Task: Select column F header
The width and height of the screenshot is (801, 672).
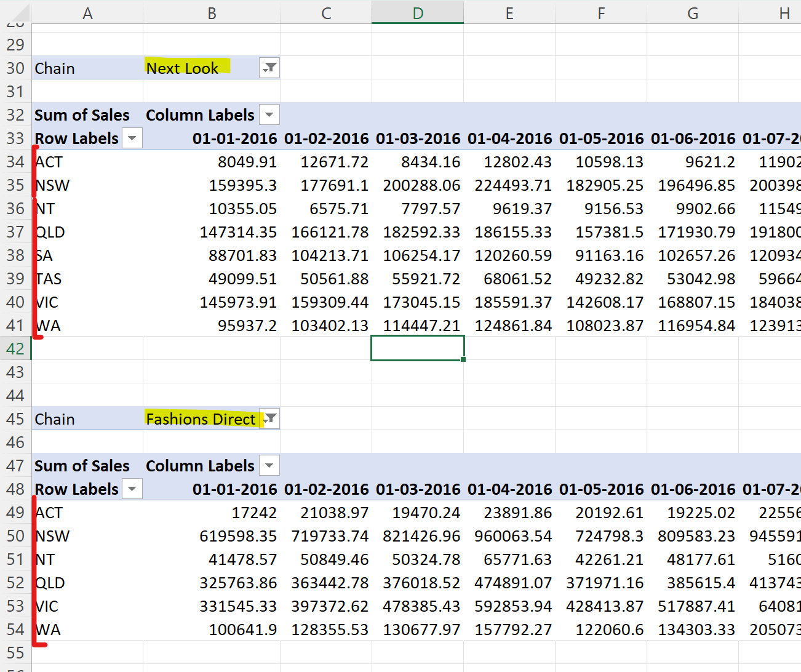Action: [601, 13]
